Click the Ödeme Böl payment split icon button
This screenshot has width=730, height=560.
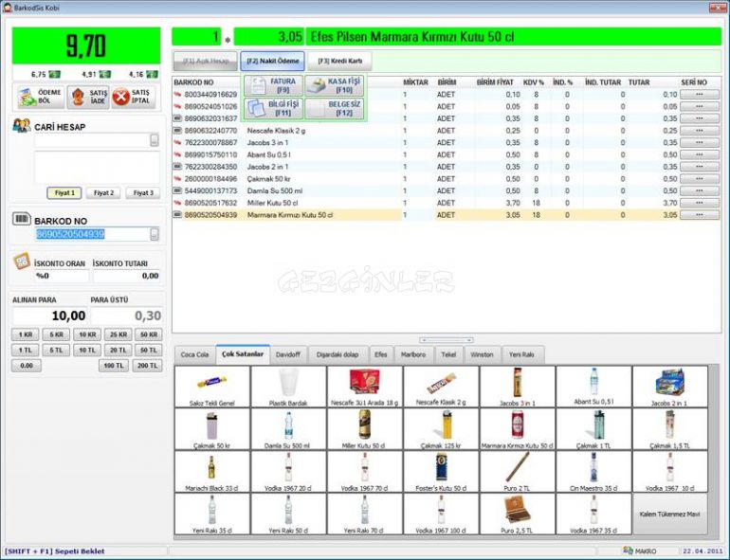coord(40,97)
